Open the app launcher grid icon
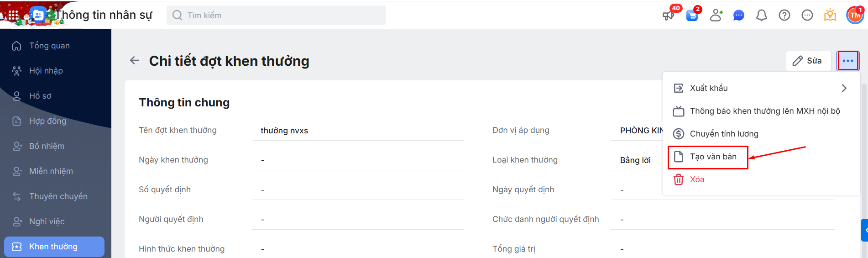Image resolution: width=868 pixels, height=258 pixels. click(x=13, y=16)
